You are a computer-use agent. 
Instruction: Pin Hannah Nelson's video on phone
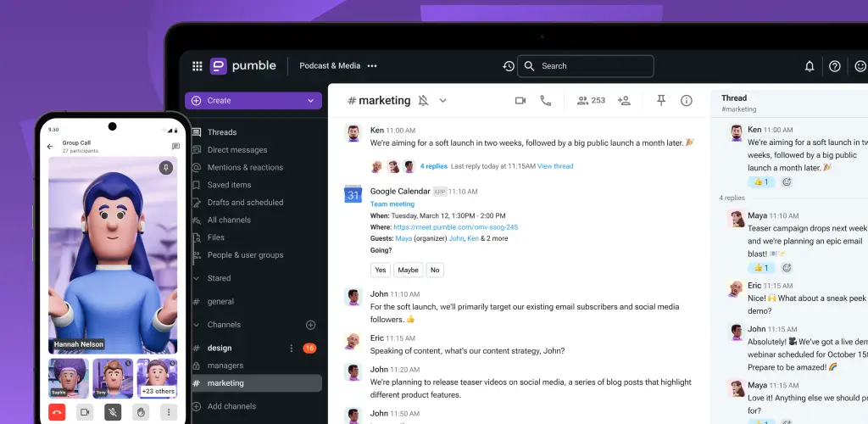(x=166, y=168)
